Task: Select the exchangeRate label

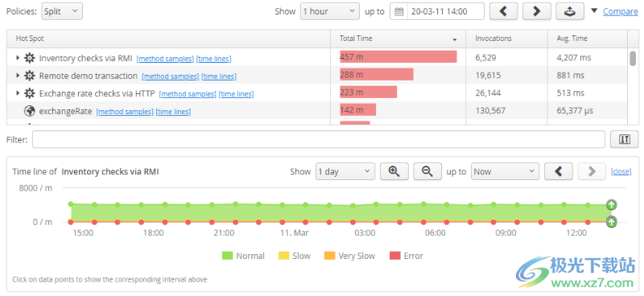Action: click(66, 111)
